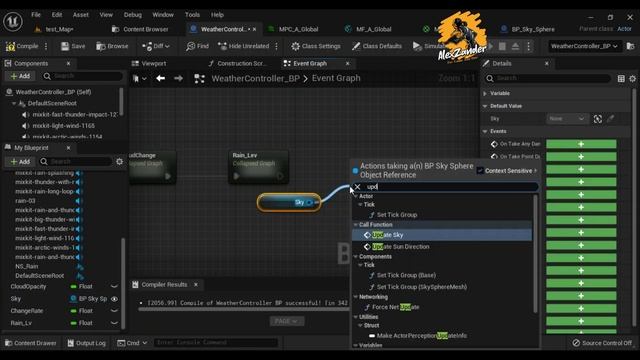Click the Components search field
640x360 pixels.
[83, 76]
